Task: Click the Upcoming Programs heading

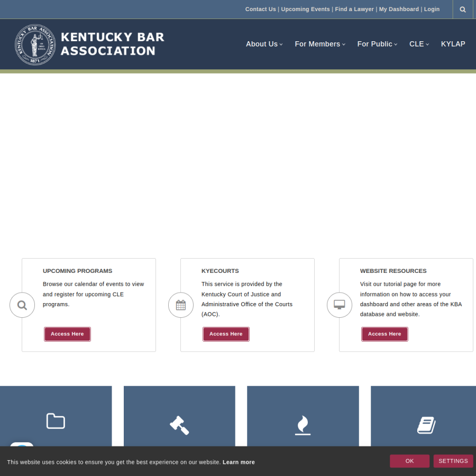Action: [77, 271]
